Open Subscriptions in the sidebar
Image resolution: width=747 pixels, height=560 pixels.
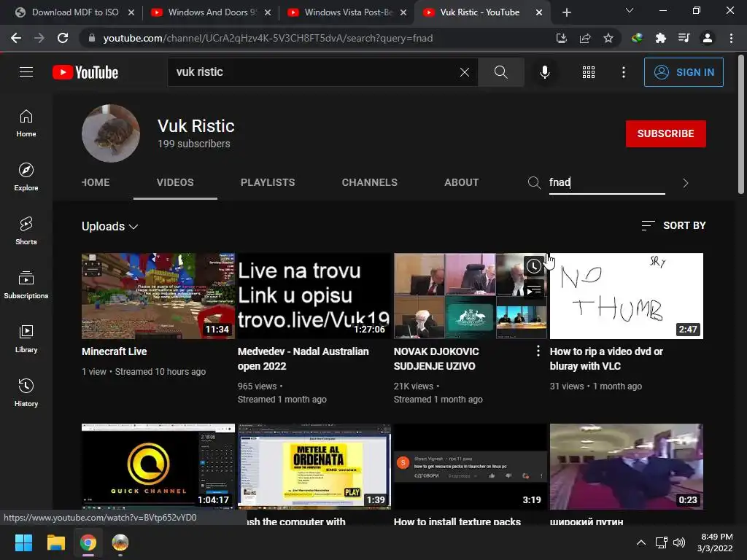pyautogui.click(x=26, y=285)
